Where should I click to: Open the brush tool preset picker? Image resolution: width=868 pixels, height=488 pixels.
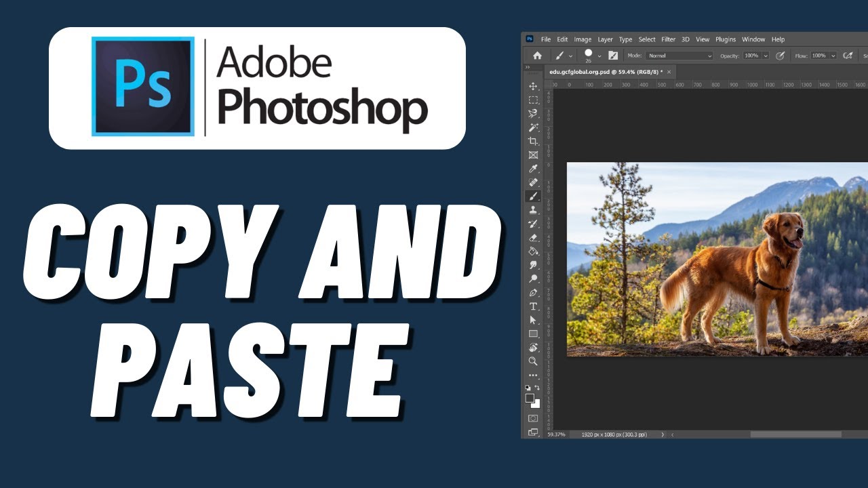(564, 56)
